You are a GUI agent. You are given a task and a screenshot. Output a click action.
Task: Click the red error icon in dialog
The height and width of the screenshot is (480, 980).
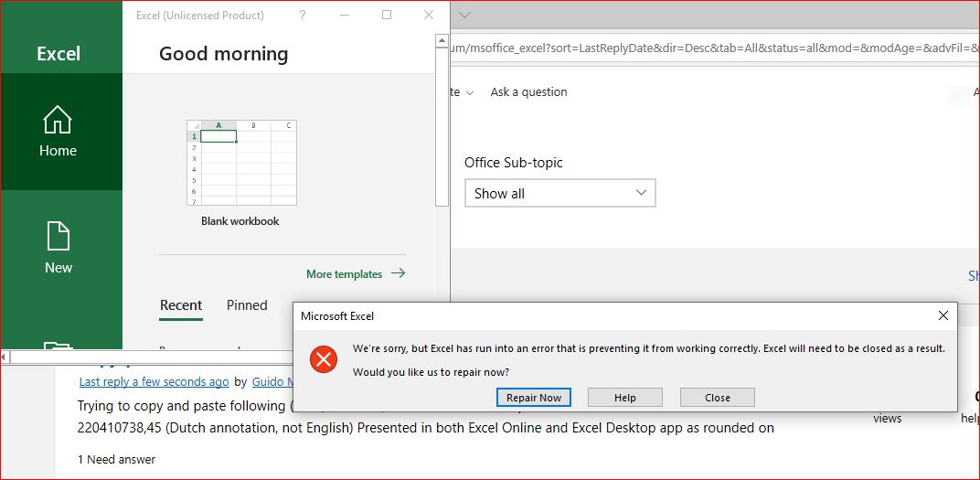tap(324, 359)
